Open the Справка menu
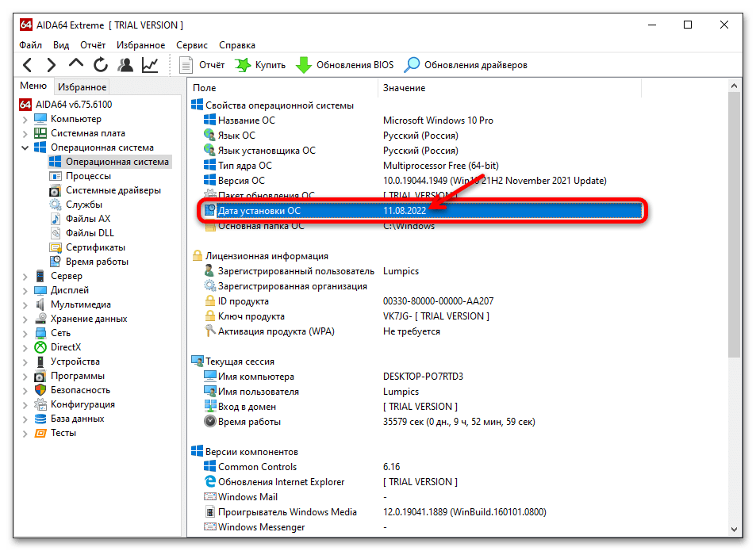This screenshot has width=756, height=551. click(237, 44)
